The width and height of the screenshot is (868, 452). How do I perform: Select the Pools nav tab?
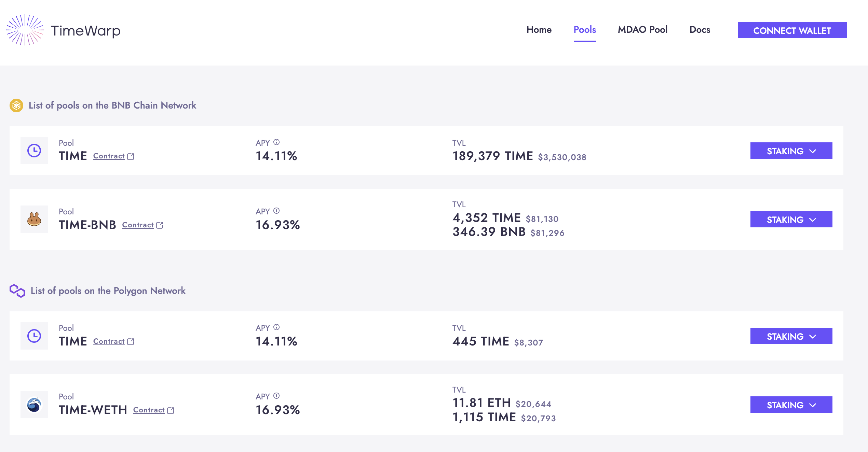pyautogui.click(x=585, y=30)
